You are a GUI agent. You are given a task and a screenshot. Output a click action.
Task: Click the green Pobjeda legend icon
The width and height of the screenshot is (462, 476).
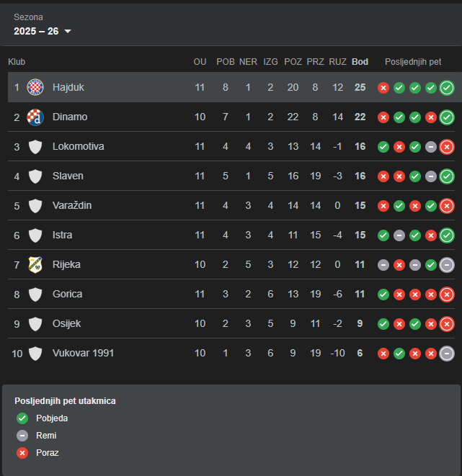pyautogui.click(x=22, y=418)
